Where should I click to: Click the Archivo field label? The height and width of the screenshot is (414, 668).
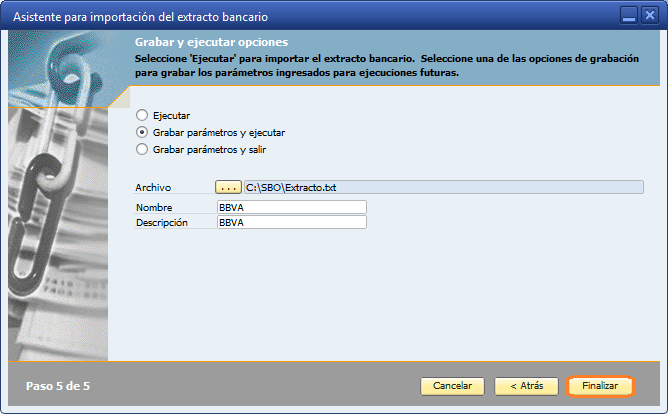click(153, 187)
